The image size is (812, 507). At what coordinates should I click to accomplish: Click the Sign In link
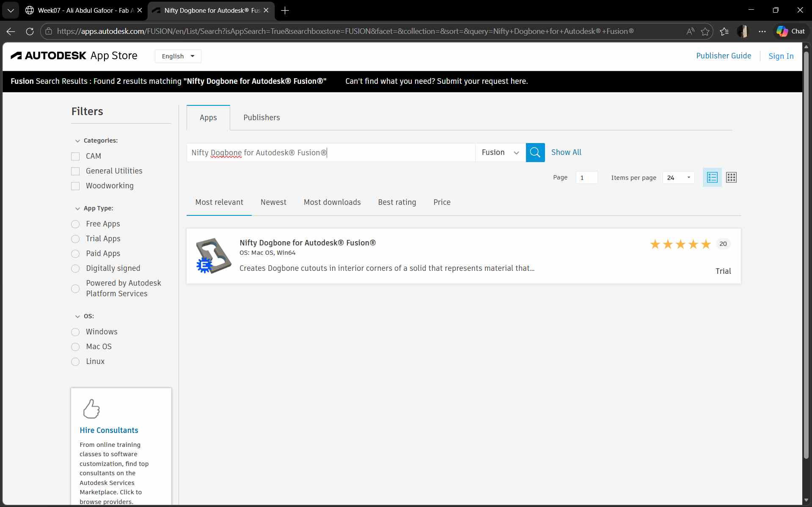(781, 56)
